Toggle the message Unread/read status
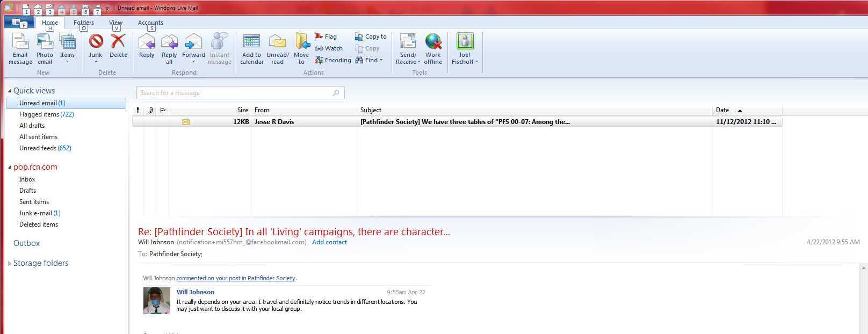 point(278,49)
